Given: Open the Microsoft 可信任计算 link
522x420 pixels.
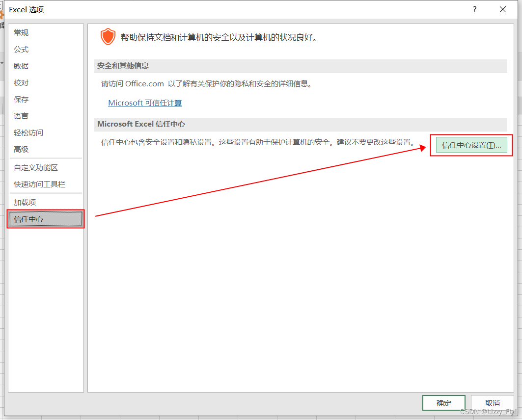Looking at the screenshot, I should click(x=145, y=103).
